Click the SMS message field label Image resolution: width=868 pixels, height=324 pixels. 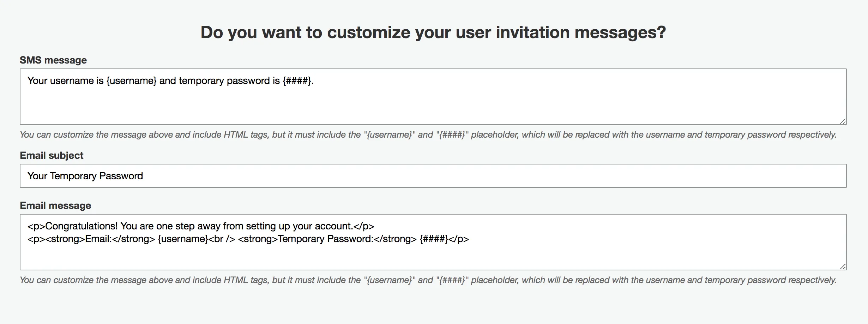point(53,60)
